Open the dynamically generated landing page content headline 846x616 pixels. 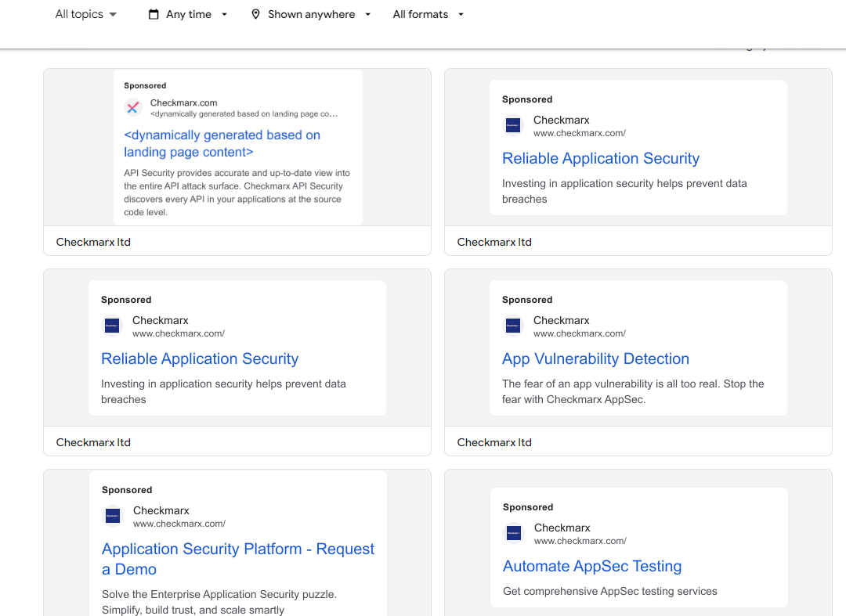click(x=222, y=143)
